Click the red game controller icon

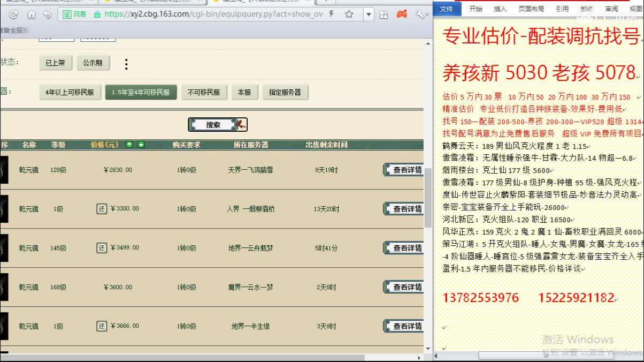point(402,14)
